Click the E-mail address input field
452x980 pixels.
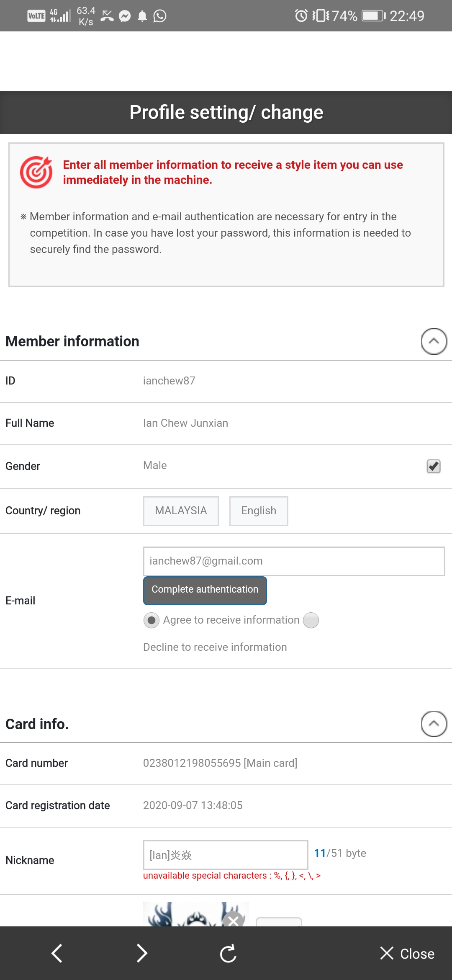click(x=294, y=561)
